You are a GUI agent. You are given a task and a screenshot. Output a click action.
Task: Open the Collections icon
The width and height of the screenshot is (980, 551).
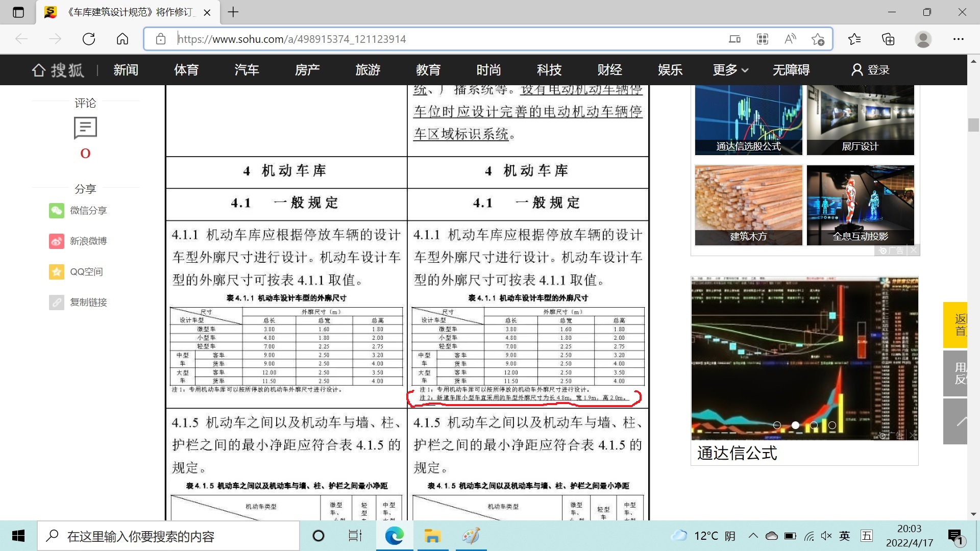888,39
